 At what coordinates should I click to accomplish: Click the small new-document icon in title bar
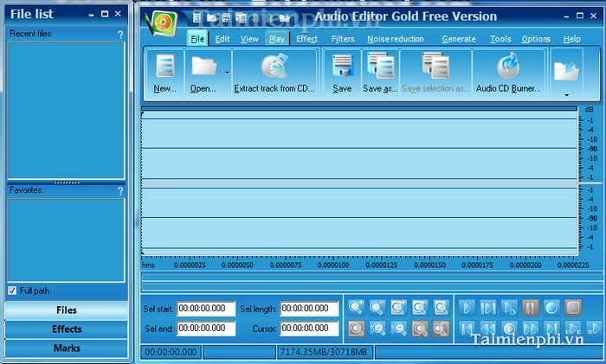click(197, 17)
